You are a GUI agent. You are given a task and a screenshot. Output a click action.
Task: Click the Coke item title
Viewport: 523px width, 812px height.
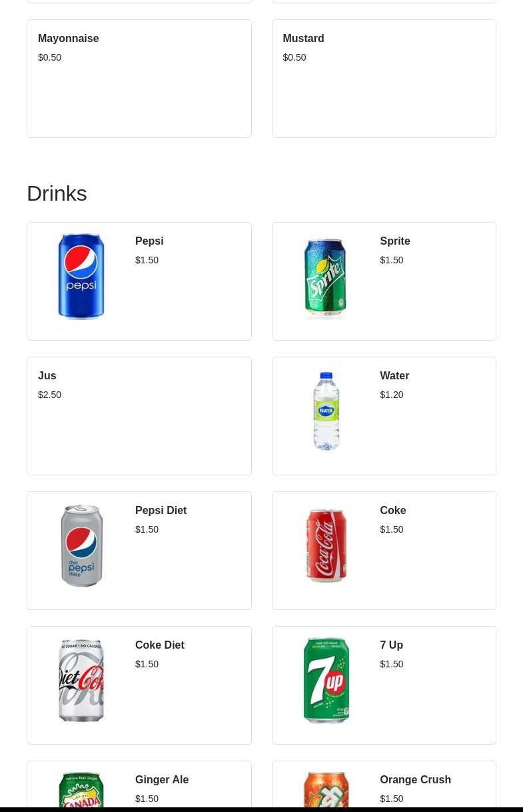tap(393, 511)
